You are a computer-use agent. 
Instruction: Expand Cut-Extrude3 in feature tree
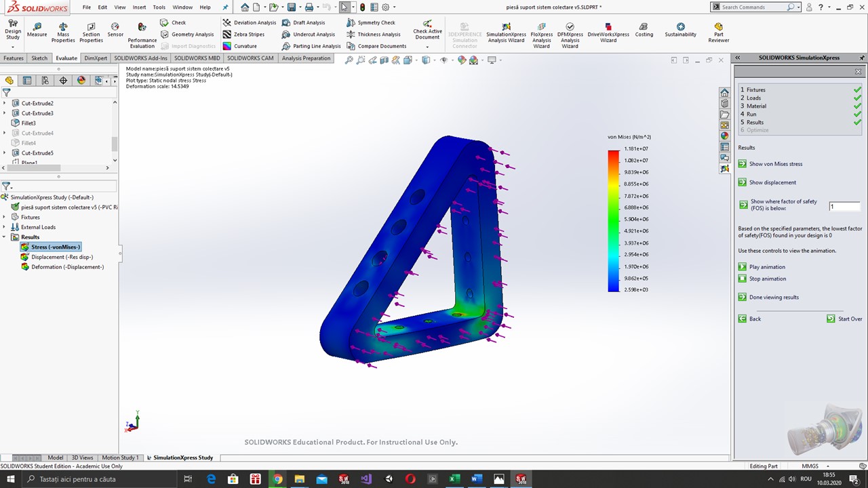5,113
